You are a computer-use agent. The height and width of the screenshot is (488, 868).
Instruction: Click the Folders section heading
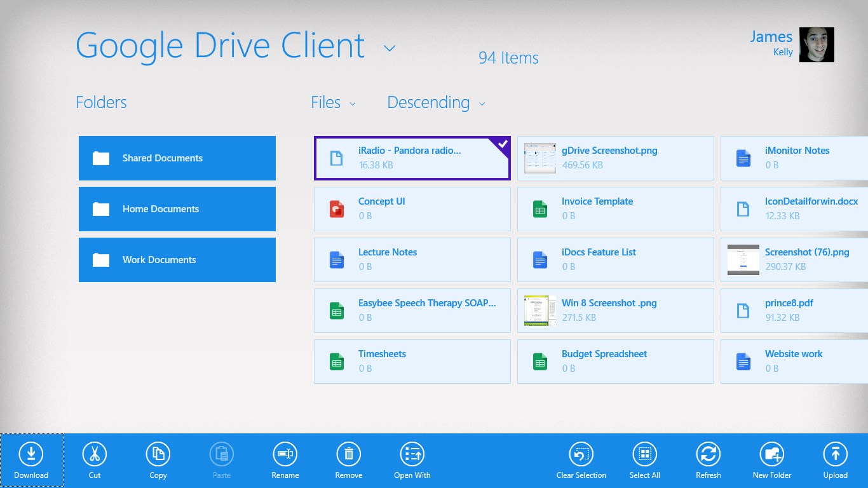tap(101, 102)
